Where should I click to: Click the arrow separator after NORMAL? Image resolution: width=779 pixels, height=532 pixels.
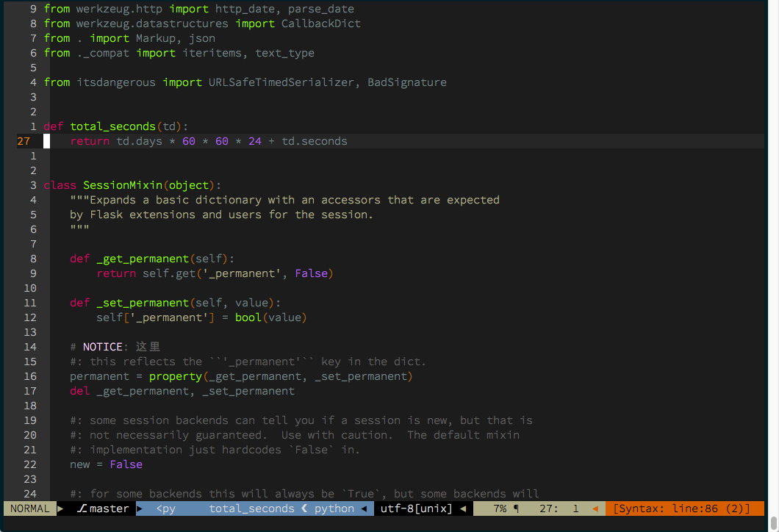pyautogui.click(x=60, y=508)
